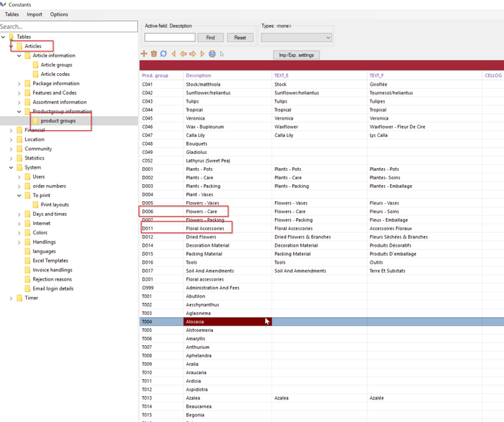Click the delete record trash icon
The image size is (504, 422).
(x=154, y=54)
